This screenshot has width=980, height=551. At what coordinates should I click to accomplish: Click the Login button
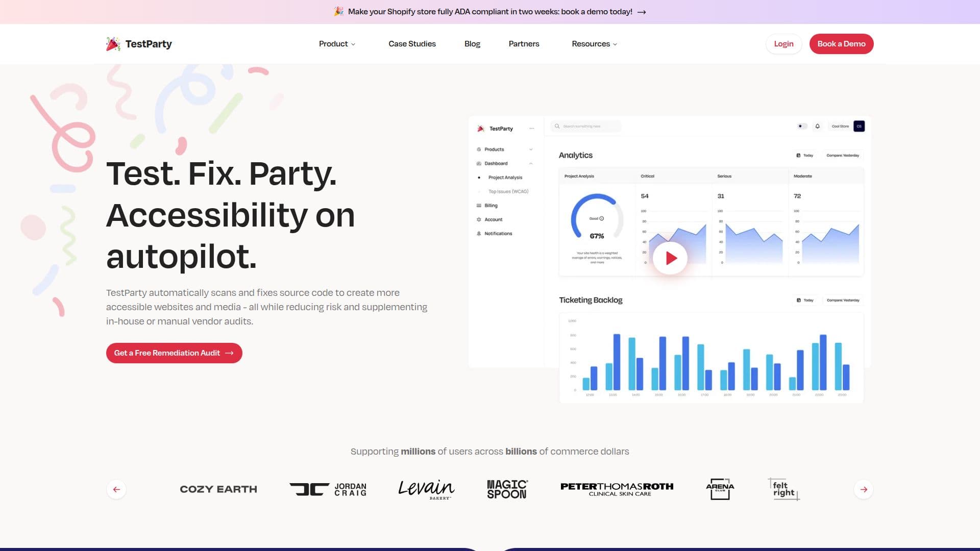783,44
